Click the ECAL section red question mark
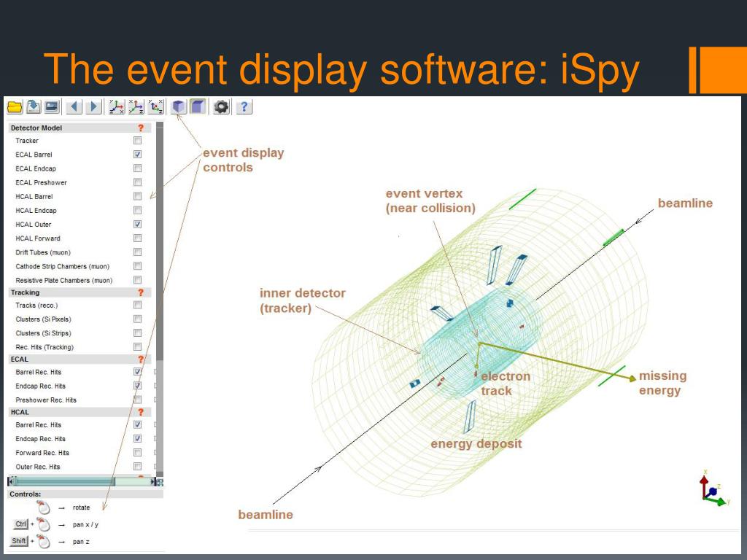This screenshot has height=560, width=747. coord(141,359)
